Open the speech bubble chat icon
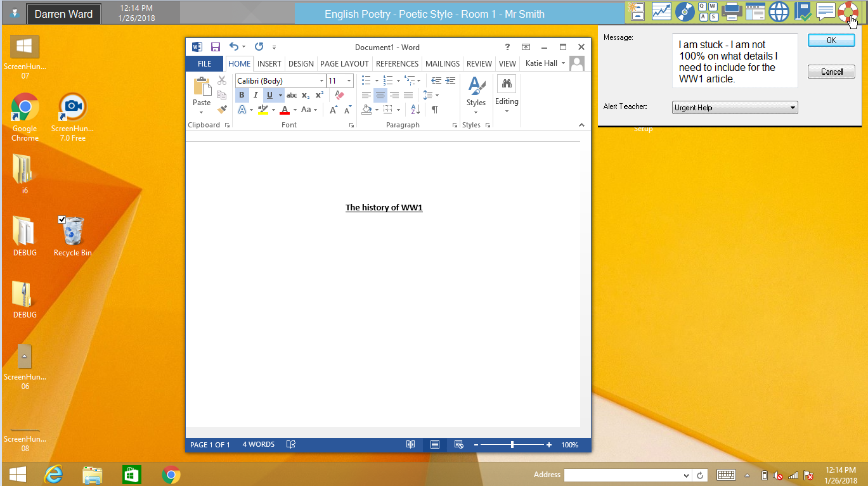Screen dimensions: 868x486 click(x=825, y=11)
